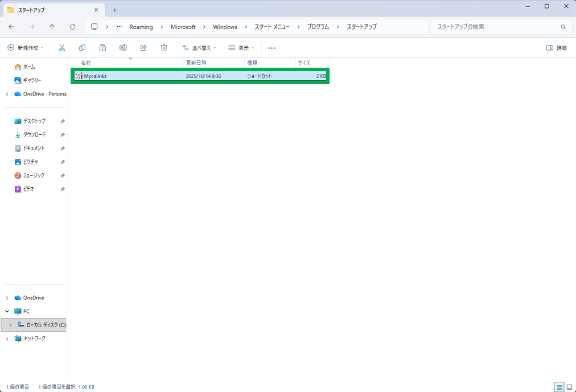This screenshot has height=392, width=576.
Task: Click the スタートアップの検索 search box
Action: pos(495,27)
